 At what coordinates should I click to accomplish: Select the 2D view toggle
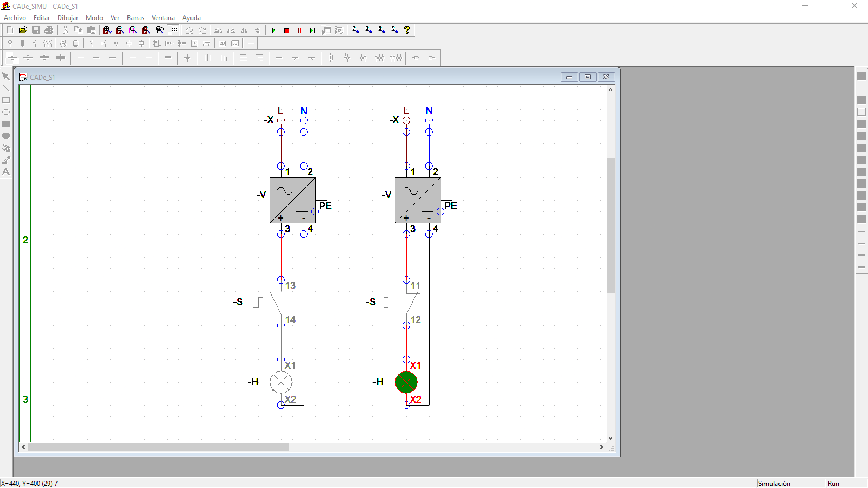point(222,43)
